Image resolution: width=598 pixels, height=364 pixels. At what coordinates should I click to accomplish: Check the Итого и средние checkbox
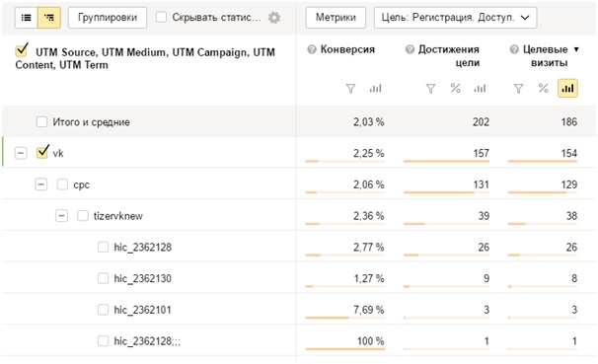point(42,122)
